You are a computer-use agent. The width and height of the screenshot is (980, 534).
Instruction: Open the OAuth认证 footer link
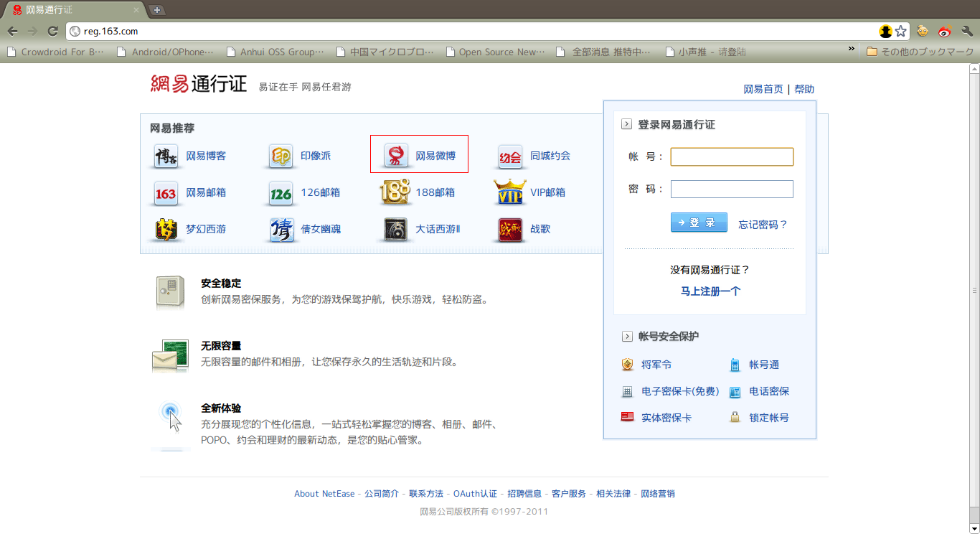(x=475, y=494)
